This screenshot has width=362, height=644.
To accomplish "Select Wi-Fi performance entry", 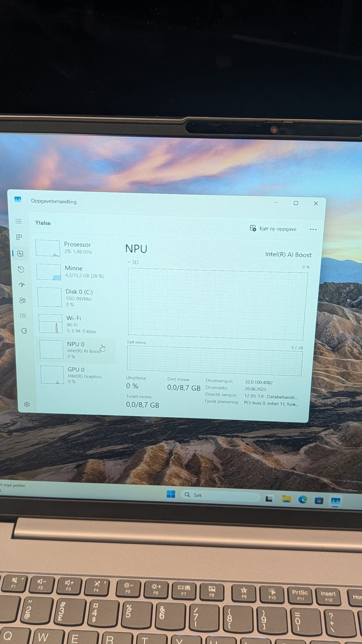I will (x=77, y=324).
